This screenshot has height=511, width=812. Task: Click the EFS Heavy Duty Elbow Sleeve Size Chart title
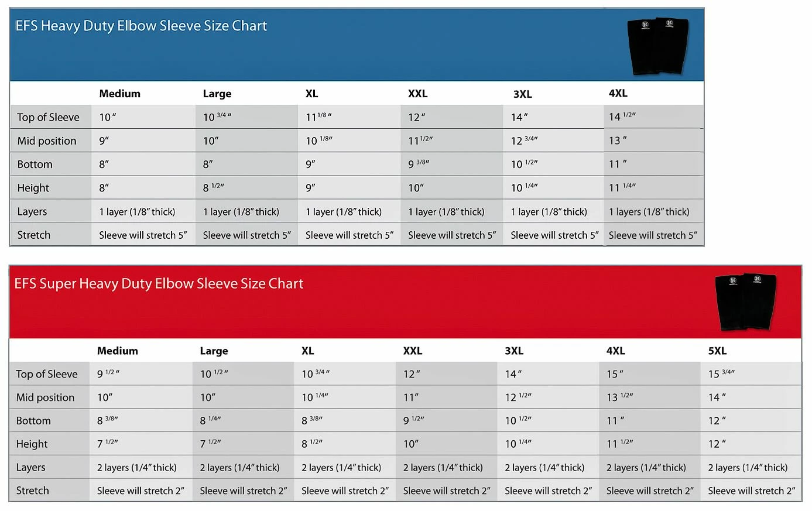pyautogui.click(x=141, y=26)
